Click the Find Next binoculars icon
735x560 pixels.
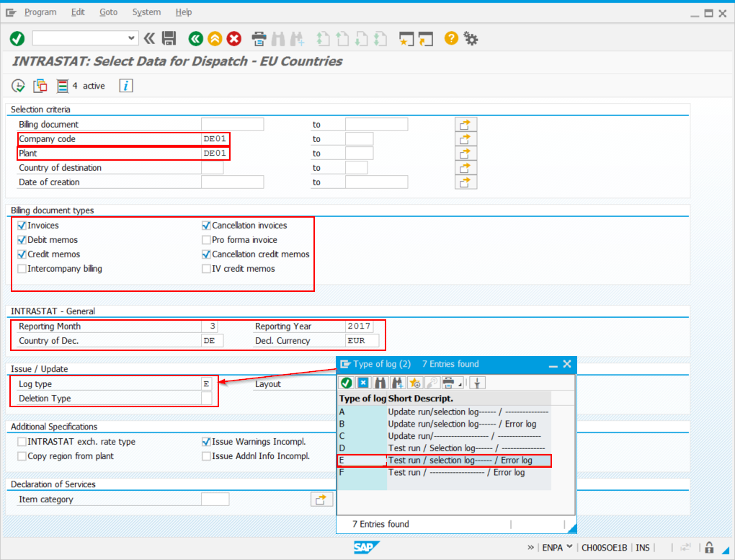(x=297, y=38)
